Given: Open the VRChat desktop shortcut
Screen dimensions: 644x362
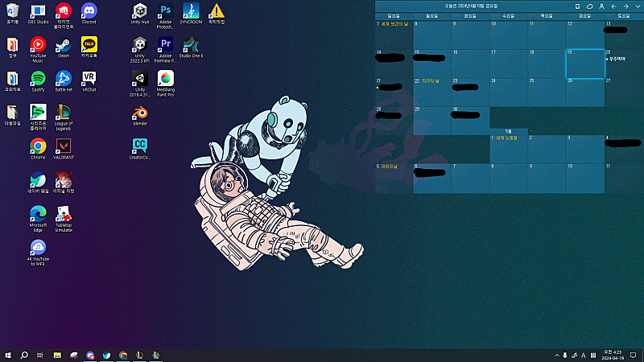Looking at the screenshot, I should point(89,78).
